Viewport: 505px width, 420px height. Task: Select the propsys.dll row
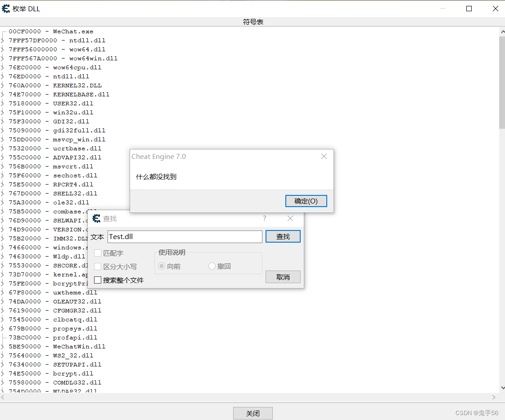click(x=53, y=329)
